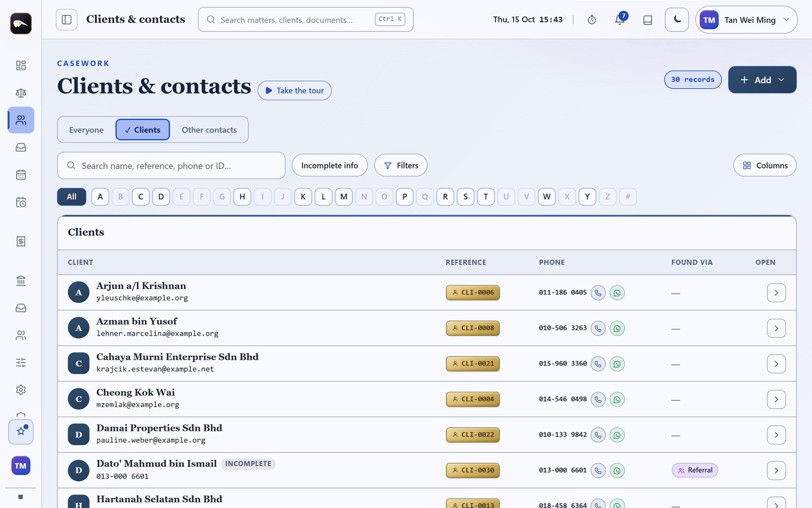Toggle the Incomplete info filter
Screen dimensions: 812x508
click(x=330, y=165)
